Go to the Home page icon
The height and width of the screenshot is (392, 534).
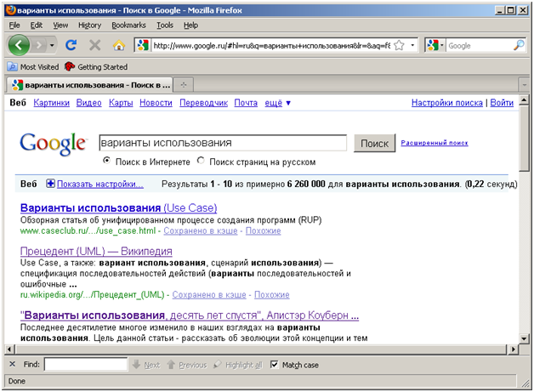pyautogui.click(x=118, y=45)
